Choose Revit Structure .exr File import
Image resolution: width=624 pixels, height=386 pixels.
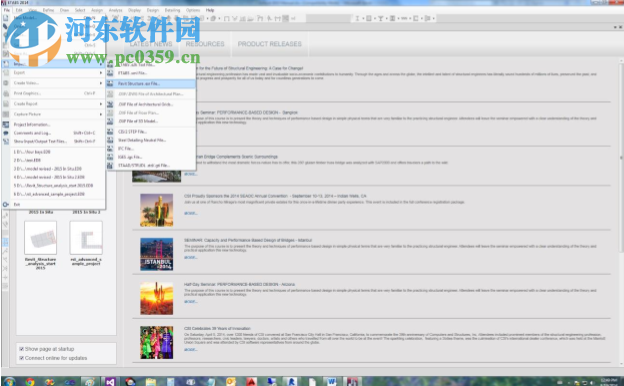[x=151, y=84]
